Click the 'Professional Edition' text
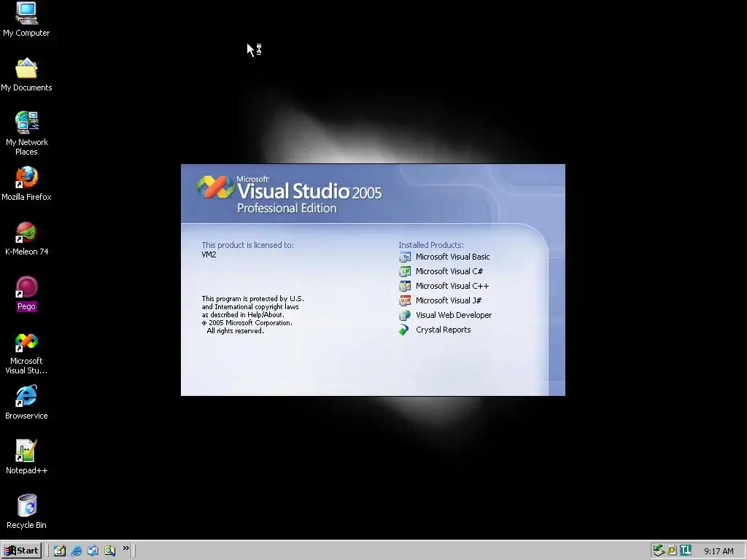Viewport: 747px width, 560px height. (287, 208)
